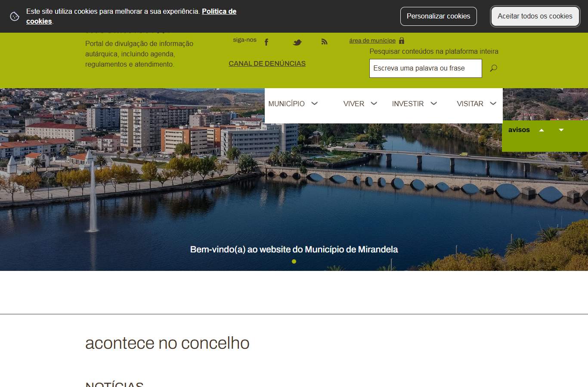Viewport: 588px width, 387px height.
Task: Open the VISITAR menu item
Action: click(470, 104)
